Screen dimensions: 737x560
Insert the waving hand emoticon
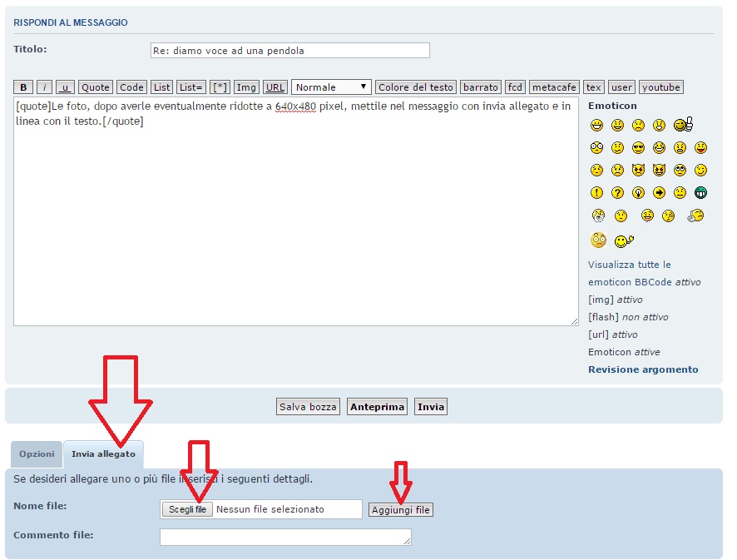click(x=624, y=241)
